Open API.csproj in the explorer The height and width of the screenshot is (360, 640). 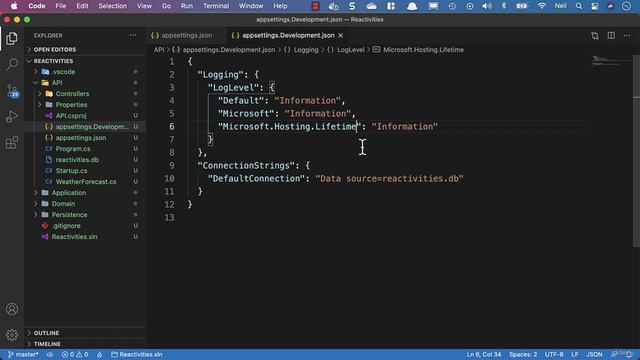click(x=71, y=116)
